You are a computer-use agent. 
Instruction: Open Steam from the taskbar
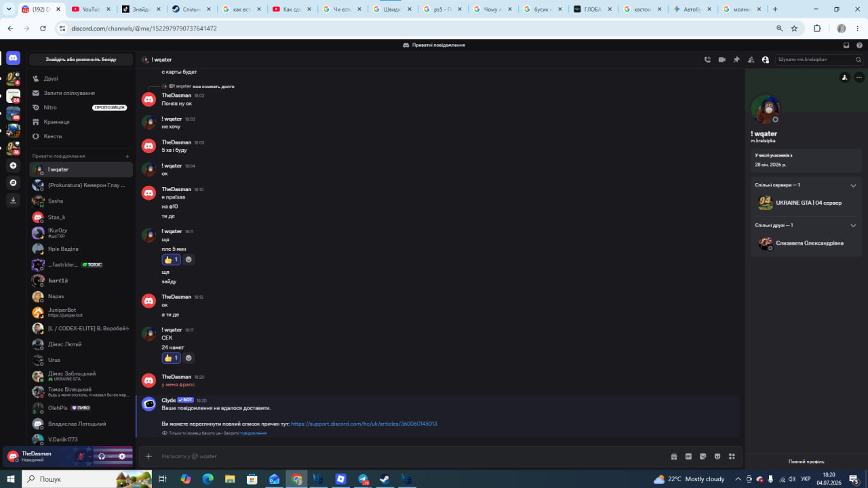tap(384, 479)
